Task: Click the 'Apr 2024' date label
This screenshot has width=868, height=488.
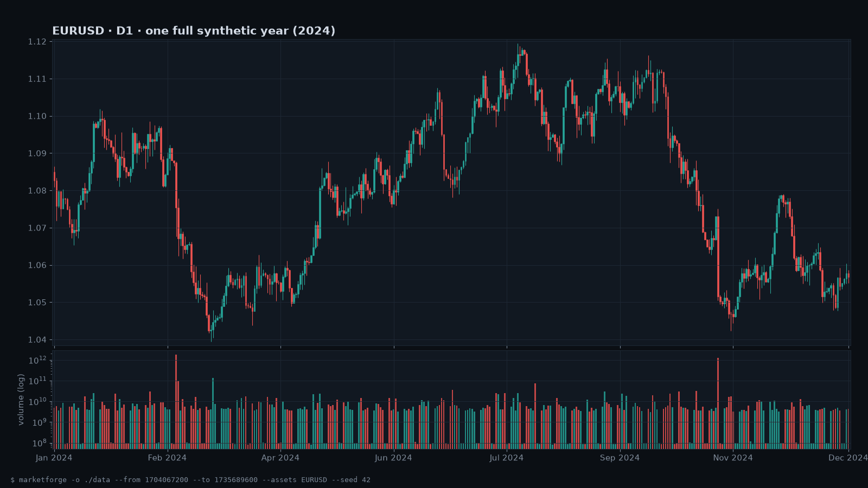Action: (x=280, y=458)
